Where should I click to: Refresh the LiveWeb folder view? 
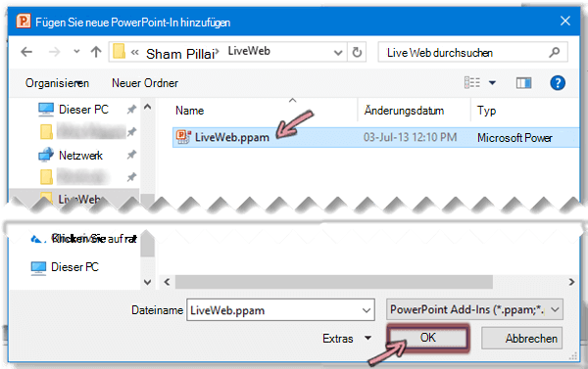coord(357,52)
